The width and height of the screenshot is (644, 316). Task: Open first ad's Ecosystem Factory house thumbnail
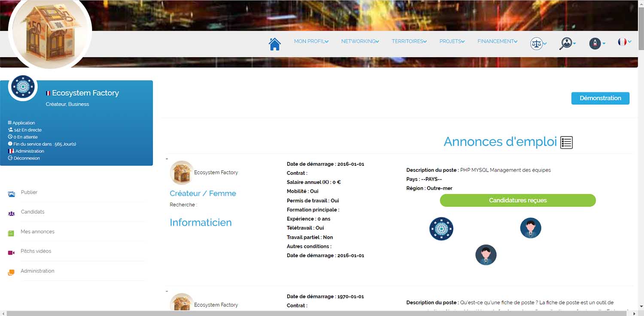[x=182, y=173]
